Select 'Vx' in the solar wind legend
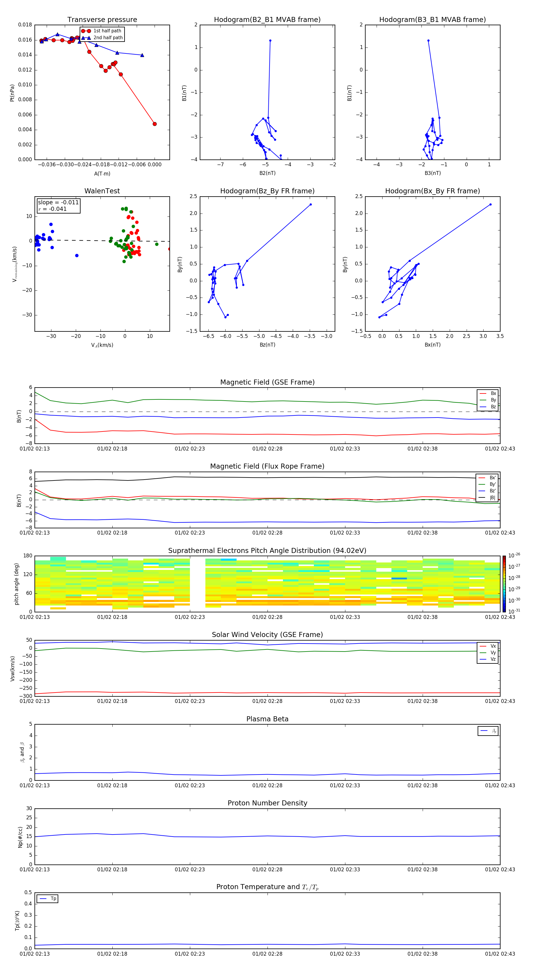This screenshot has width=535, height=980. click(493, 646)
